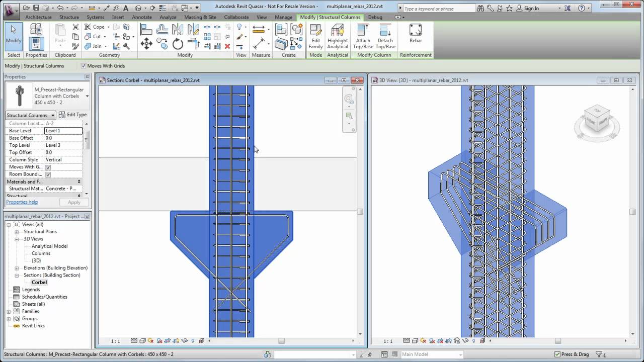Click the keyword search input box
Image resolution: width=644 pixels, height=362 pixels.
tap(439, 9)
